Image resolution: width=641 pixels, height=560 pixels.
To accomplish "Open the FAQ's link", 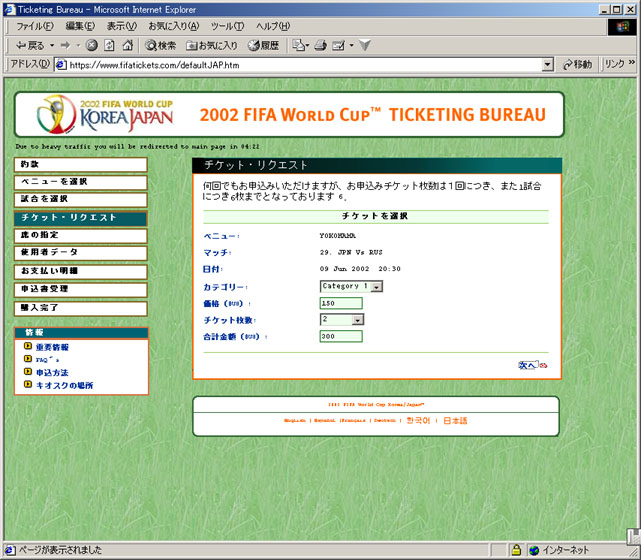I will (47, 360).
